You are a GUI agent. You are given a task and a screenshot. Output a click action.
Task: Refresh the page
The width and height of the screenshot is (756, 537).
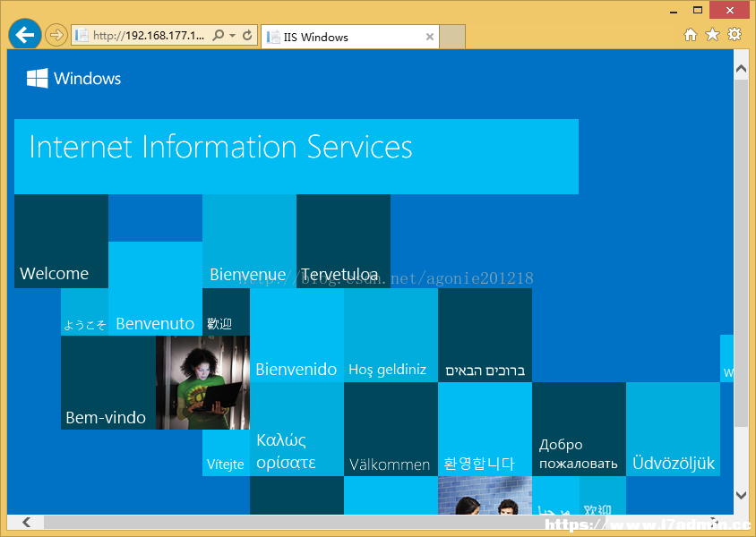247,35
